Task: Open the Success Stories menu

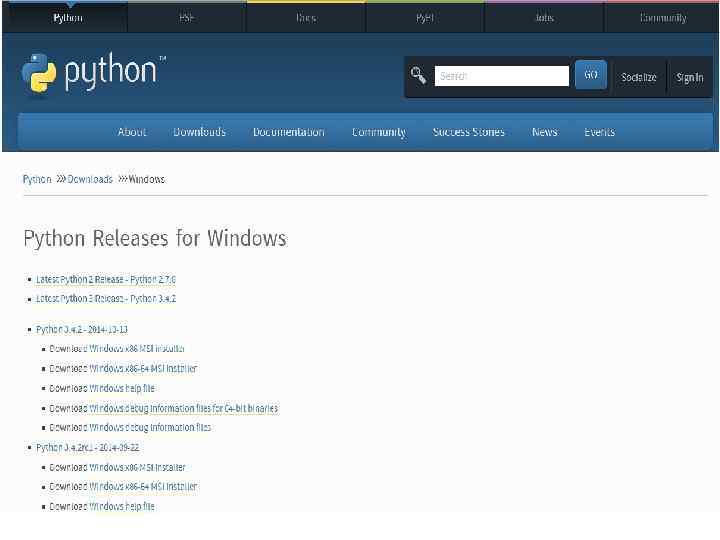Action: click(x=468, y=132)
